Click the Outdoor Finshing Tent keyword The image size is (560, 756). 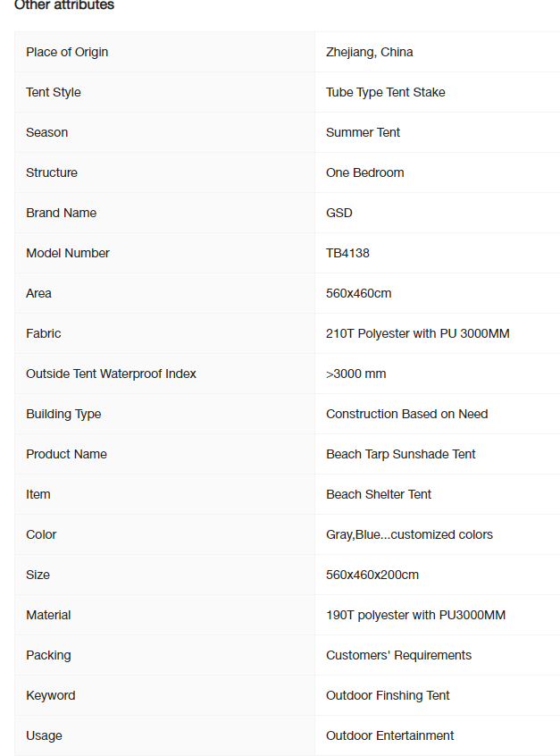388,695
